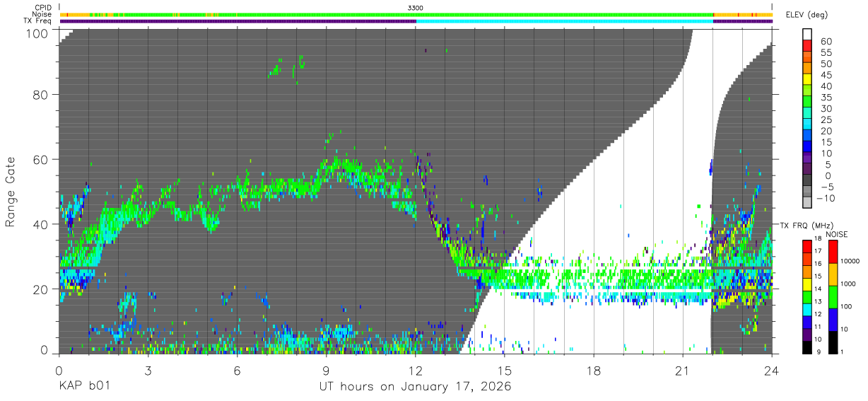Click the amber 1000–10000 segment of NOISE bar

[832, 274]
